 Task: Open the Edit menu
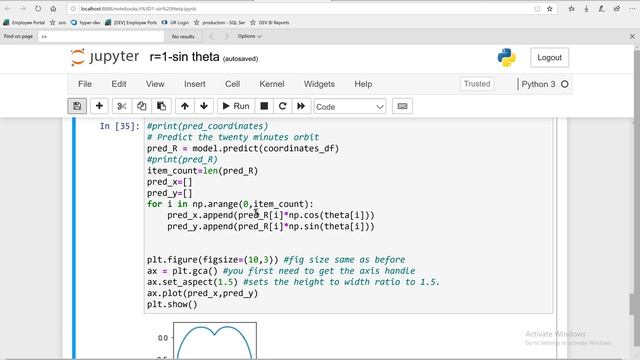click(x=119, y=84)
